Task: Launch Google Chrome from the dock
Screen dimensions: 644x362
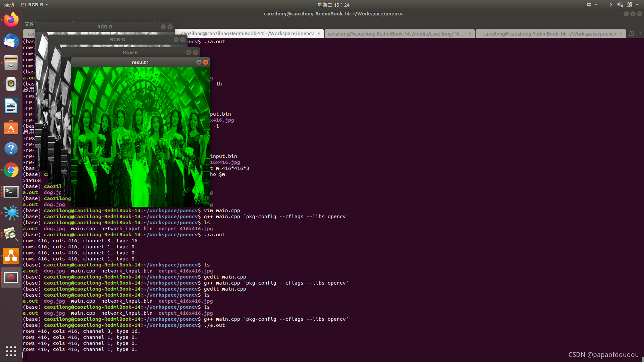Action: click(11, 170)
